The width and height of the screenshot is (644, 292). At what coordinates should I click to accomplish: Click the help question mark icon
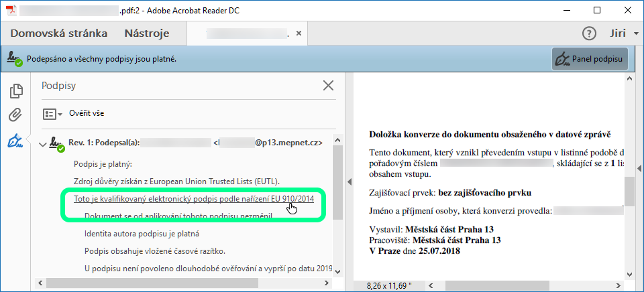(590, 33)
